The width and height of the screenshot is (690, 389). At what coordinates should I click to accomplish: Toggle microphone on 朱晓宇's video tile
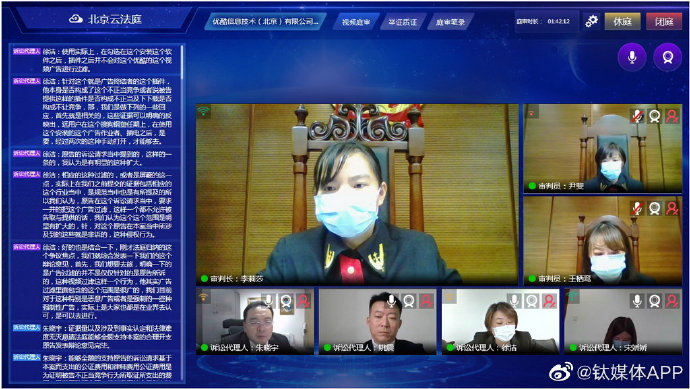[268, 301]
